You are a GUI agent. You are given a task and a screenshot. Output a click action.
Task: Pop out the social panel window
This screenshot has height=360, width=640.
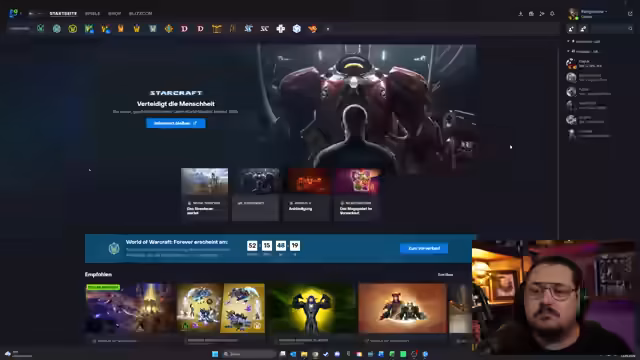point(630,13)
